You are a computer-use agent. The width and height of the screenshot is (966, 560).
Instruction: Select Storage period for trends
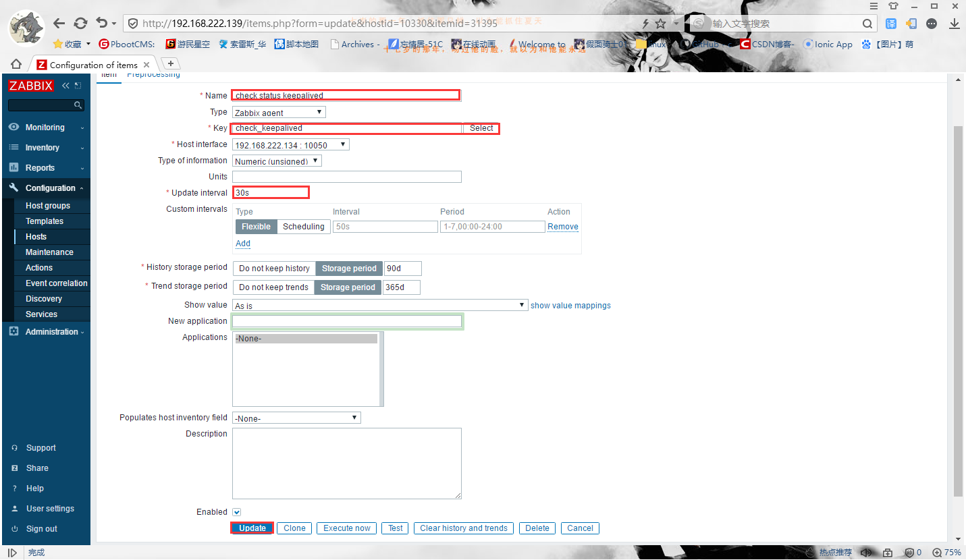(348, 287)
